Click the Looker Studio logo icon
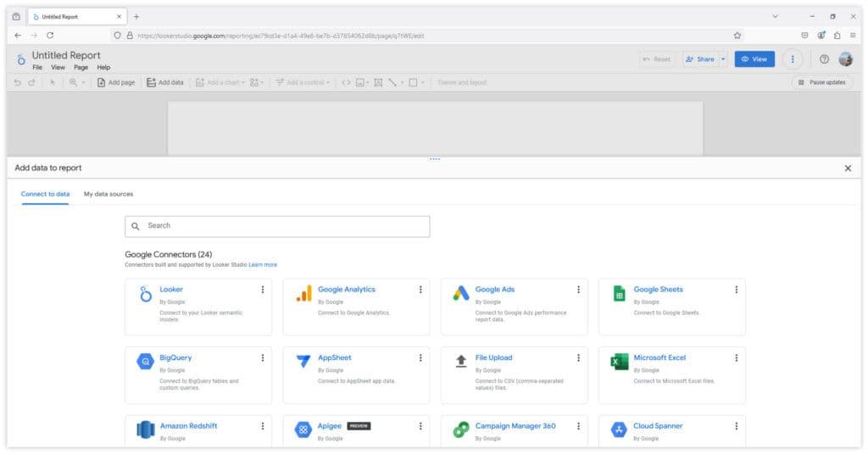The width and height of the screenshot is (868, 454). point(21,59)
